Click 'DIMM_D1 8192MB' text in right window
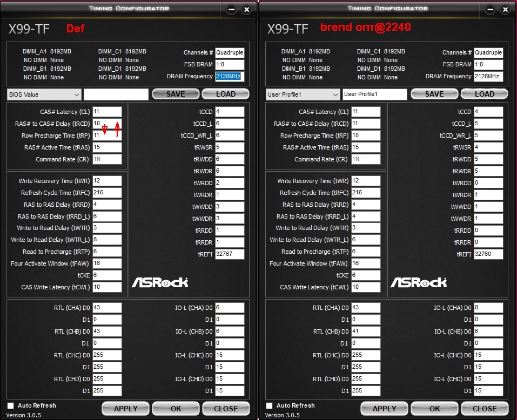 click(381, 69)
